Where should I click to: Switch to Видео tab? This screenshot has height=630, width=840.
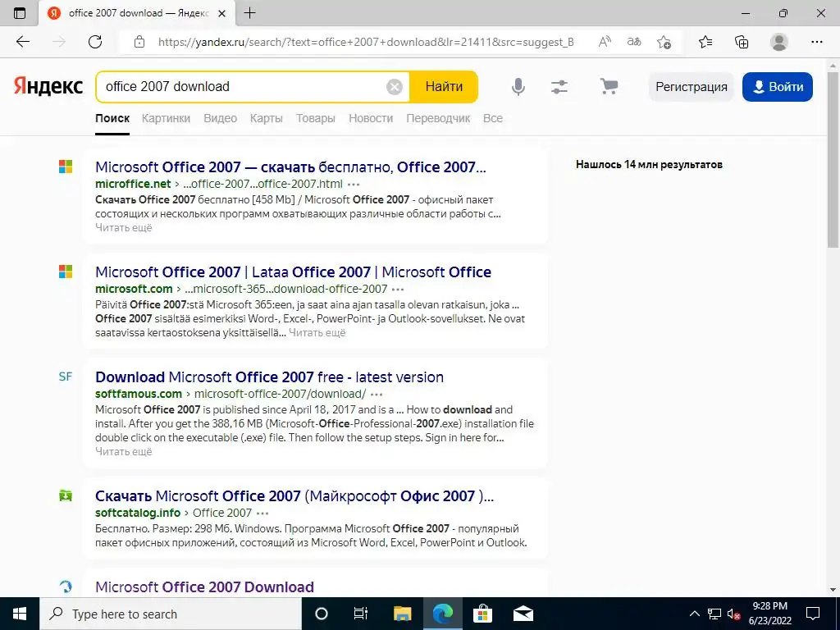(x=220, y=118)
